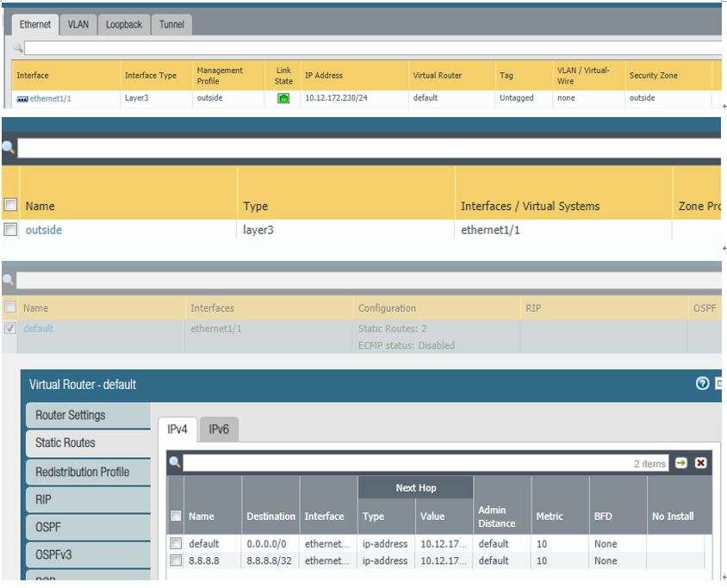Switch to the VLAN tab
Image resolution: width=727 pixels, height=588 pixels.
78,24
